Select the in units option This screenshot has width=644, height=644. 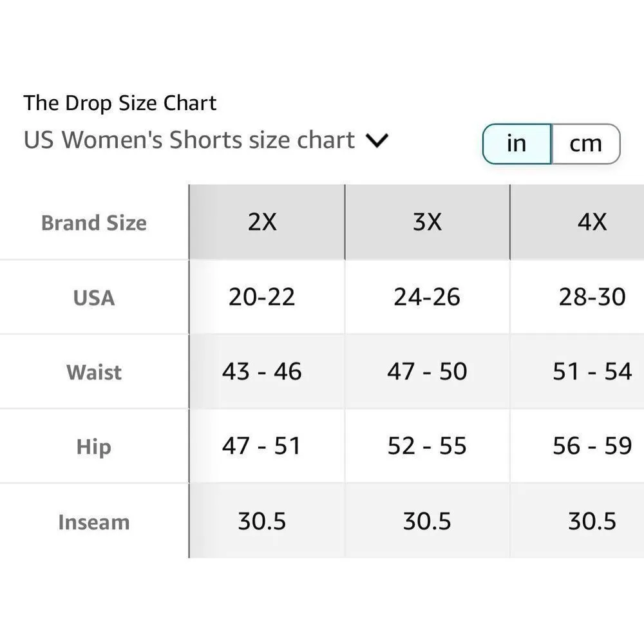tap(516, 143)
